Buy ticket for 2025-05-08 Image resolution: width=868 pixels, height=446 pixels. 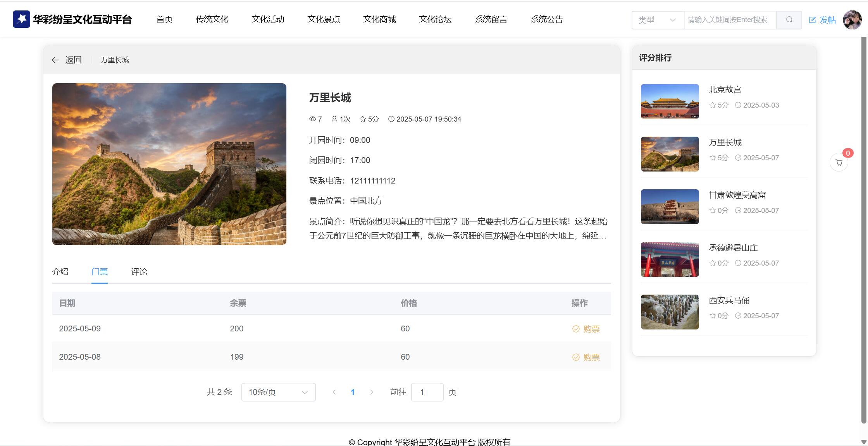[x=586, y=357]
